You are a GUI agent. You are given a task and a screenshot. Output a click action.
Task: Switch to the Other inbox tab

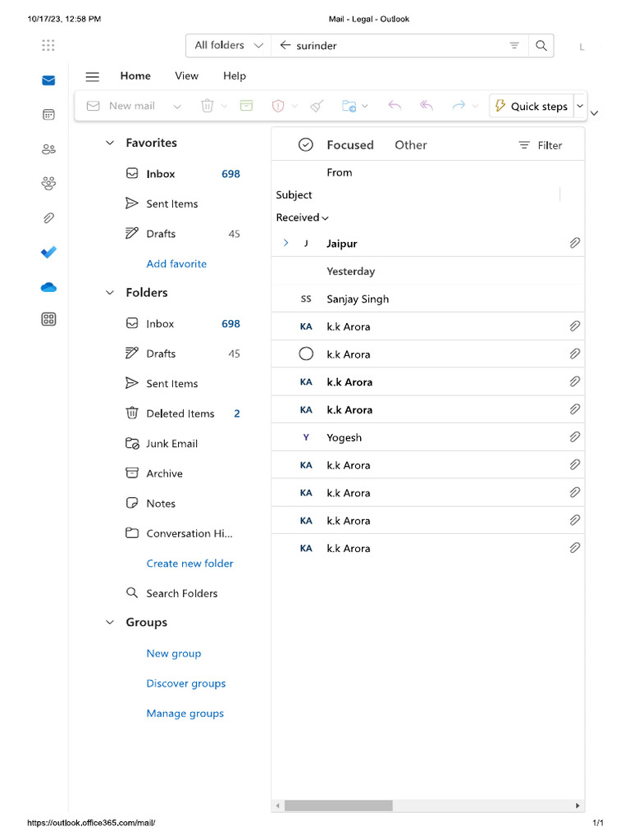[410, 145]
